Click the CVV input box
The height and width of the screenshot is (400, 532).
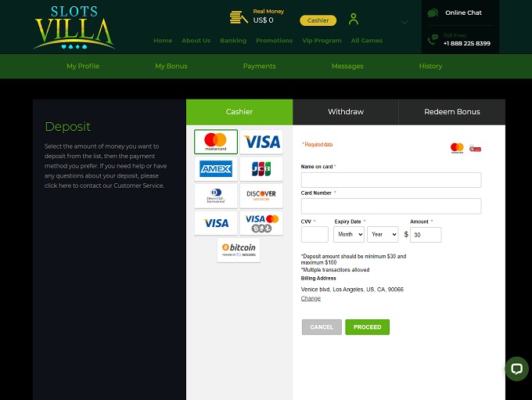[x=315, y=234]
